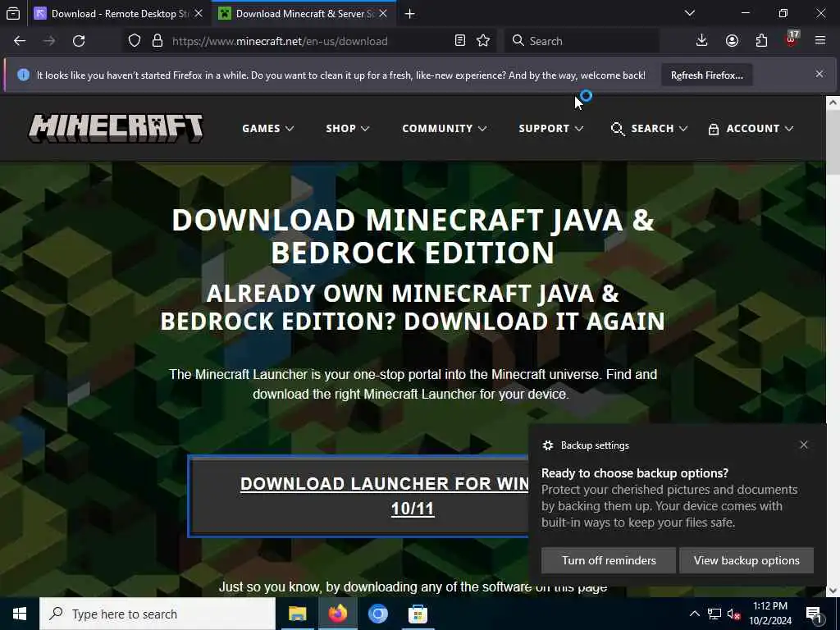Click the Backup settings gear icon
Image resolution: width=840 pixels, height=630 pixels.
(547, 445)
